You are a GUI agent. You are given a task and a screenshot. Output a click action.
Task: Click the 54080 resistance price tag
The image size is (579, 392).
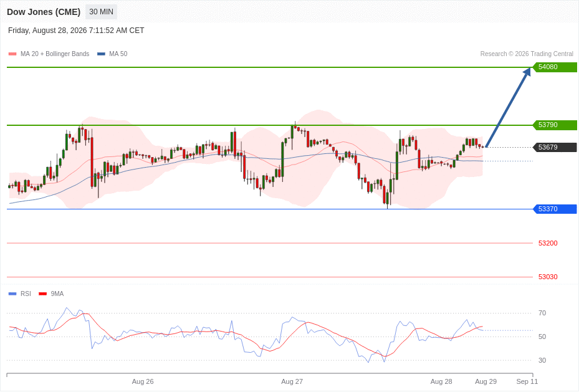click(x=555, y=67)
